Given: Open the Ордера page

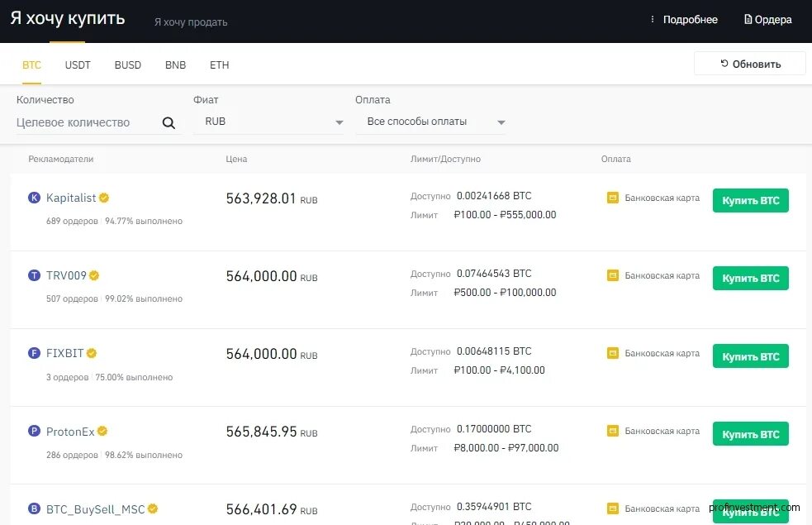Looking at the screenshot, I should click(x=768, y=20).
